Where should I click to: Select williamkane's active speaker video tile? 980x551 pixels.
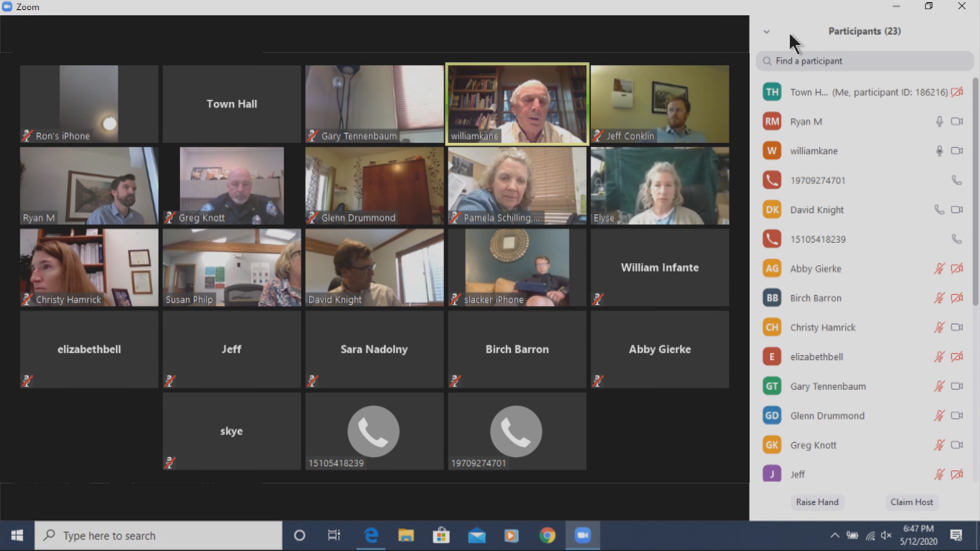coord(517,104)
